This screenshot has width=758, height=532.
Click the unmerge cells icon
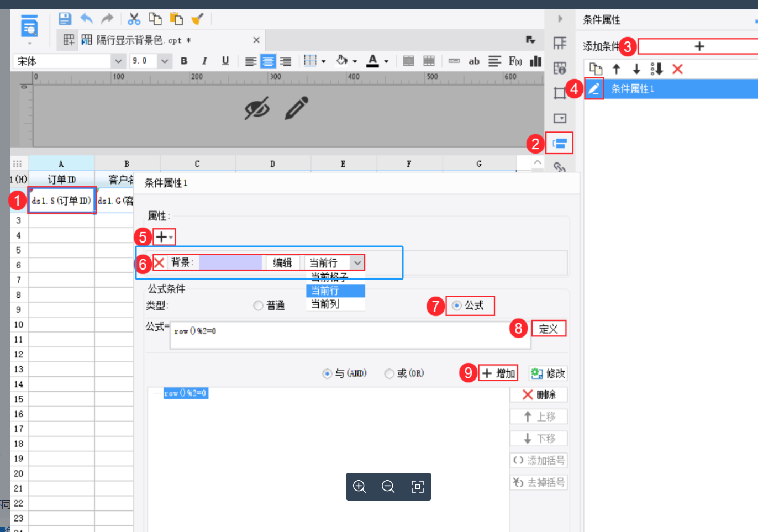point(429,61)
